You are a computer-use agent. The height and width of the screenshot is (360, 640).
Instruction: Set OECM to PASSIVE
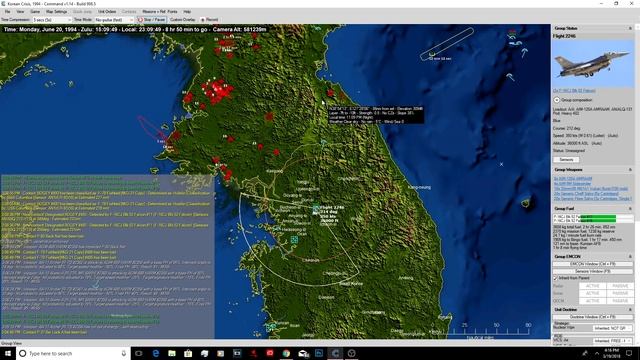click(620, 301)
